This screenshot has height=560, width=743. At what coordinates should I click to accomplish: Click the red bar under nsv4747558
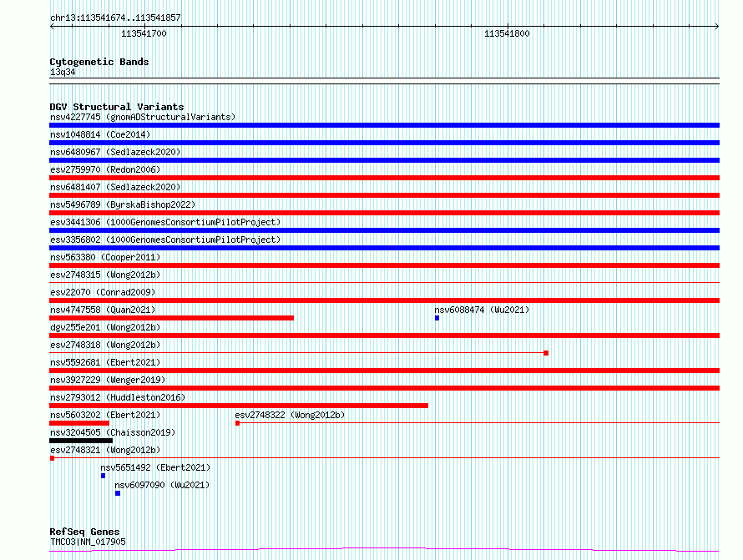point(171,318)
